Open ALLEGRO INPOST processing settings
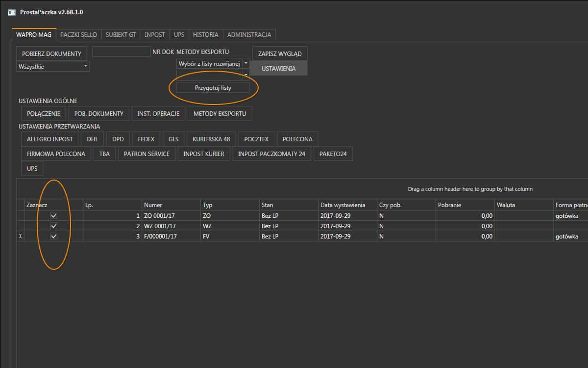 pos(50,139)
